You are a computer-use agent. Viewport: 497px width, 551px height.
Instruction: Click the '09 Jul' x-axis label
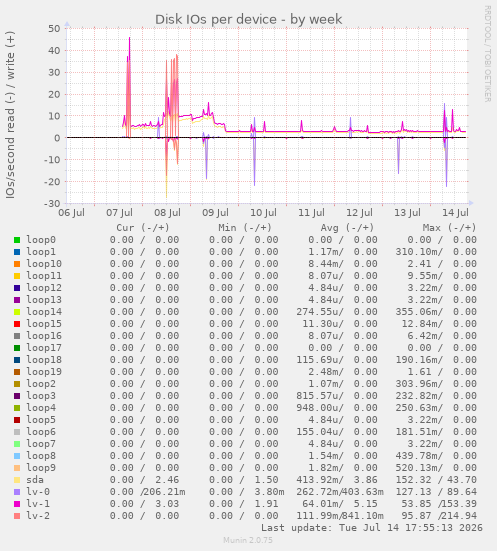point(215,213)
